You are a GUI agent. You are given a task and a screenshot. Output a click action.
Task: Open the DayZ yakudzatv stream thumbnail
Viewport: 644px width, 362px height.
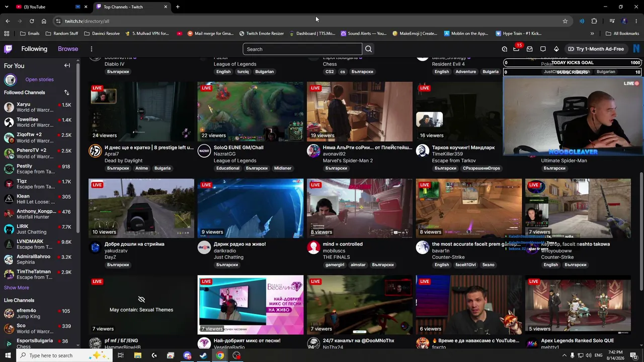point(141,208)
